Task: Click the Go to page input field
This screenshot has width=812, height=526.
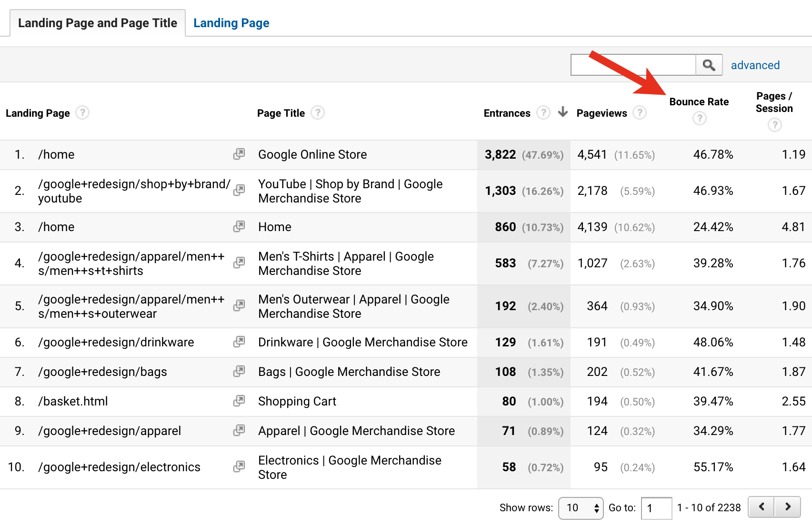Action: pos(656,508)
